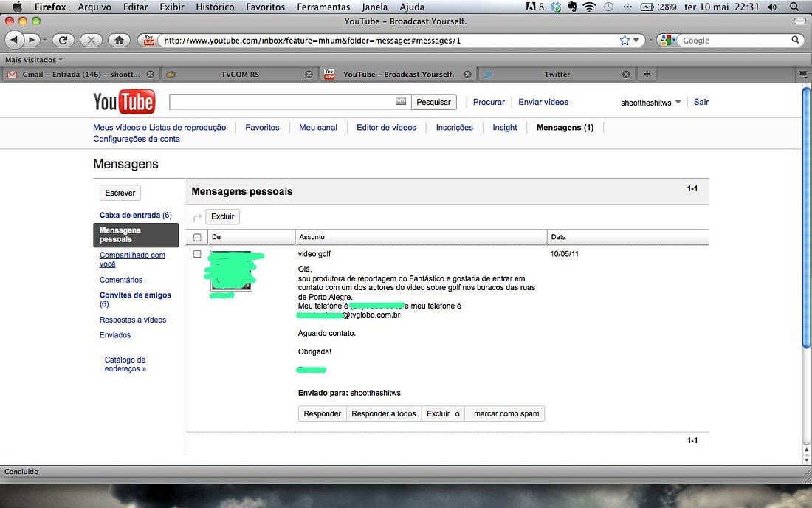This screenshot has height=508, width=812.
Task: Open Respostas a vídeos link
Action: tap(133, 320)
